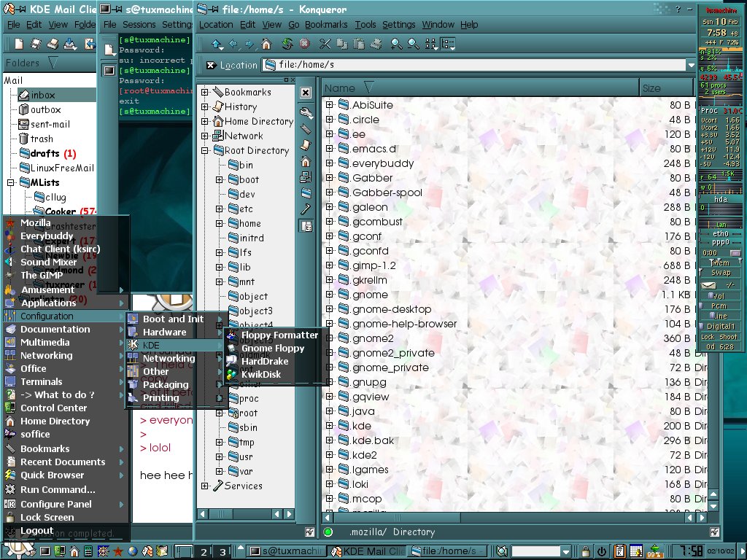The height and width of the screenshot is (560, 747).
Task: Open the icon view mode dropdown button
Action: click(430, 44)
